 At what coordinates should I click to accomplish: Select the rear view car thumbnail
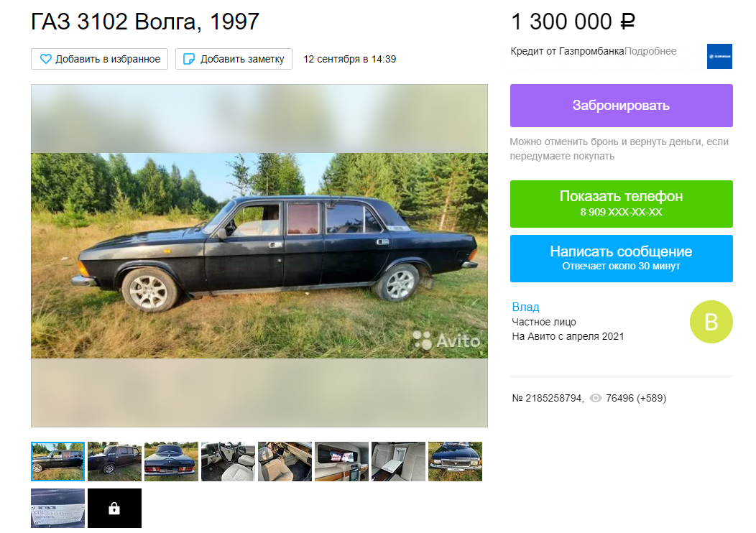(171, 461)
